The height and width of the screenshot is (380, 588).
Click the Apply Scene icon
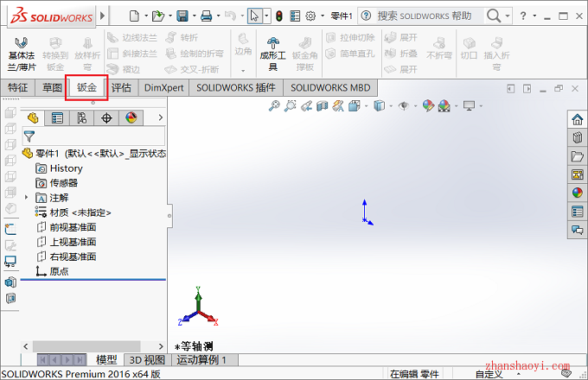(444, 106)
